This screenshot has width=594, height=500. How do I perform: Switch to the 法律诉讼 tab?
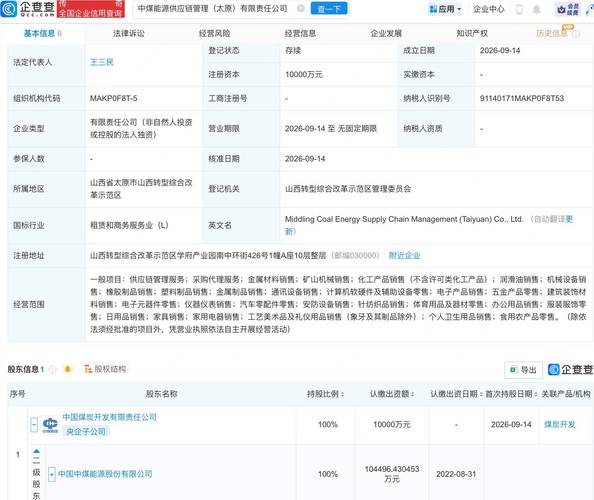[x=129, y=33]
